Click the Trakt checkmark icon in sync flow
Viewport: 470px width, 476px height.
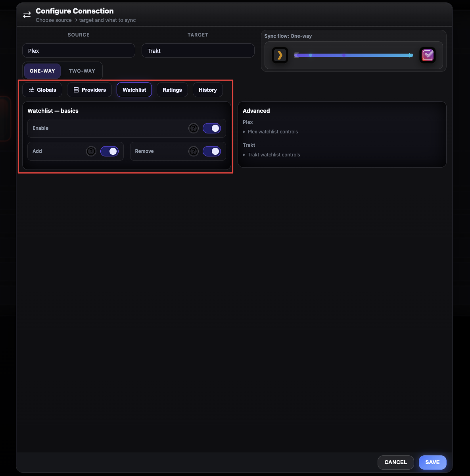(428, 55)
